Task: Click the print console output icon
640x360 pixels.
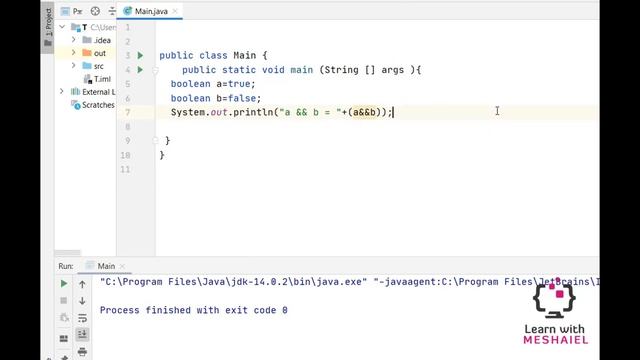Action: [x=82, y=351]
